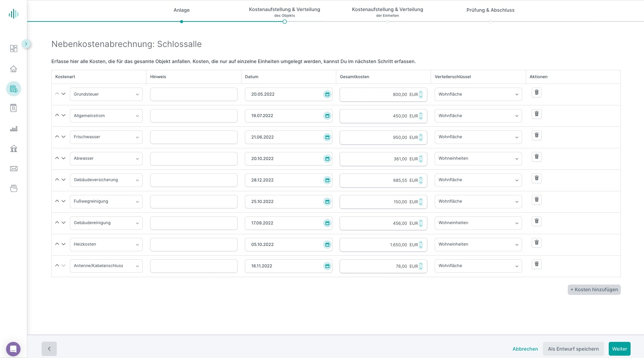Focus the Hinweis field for Heizkosten
The width and height of the screenshot is (644, 358).
194,245
